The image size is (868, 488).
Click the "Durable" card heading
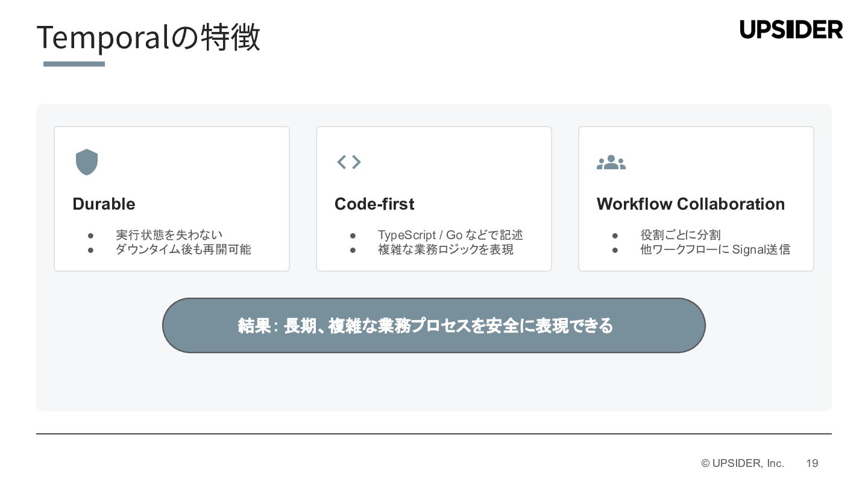point(104,204)
